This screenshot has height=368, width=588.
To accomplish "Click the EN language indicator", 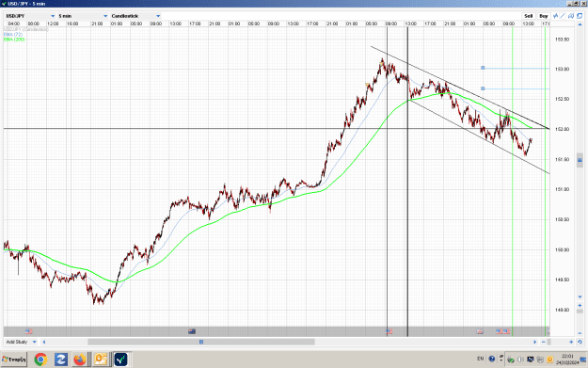I will point(481,359).
